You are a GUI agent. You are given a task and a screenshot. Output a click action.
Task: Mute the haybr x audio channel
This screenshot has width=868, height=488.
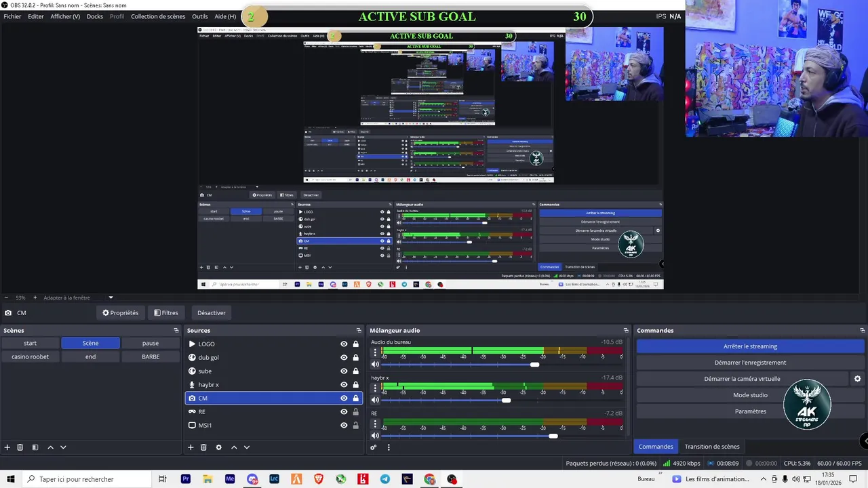click(x=375, y=400)
